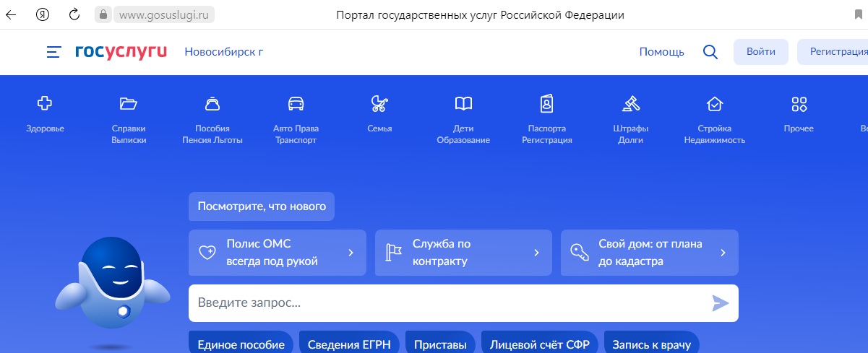
Task: Open the Пособия Пенсия Льготы wallet icon
Action: (x=212, y=104)
